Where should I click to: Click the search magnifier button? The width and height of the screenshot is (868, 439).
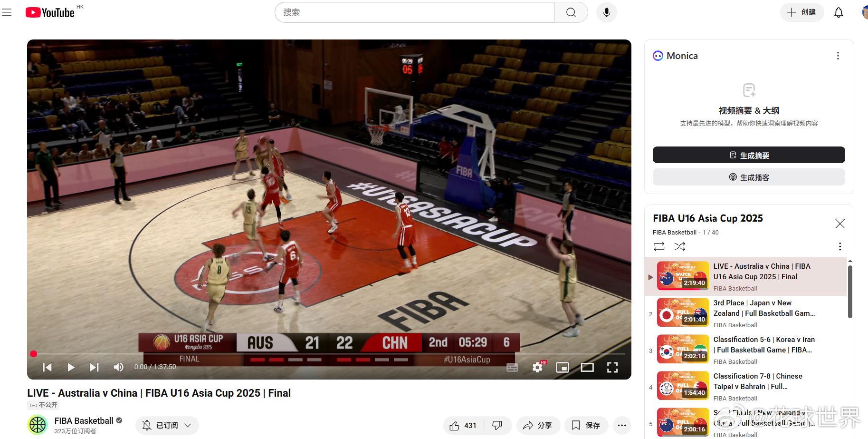tap(571, 12)
